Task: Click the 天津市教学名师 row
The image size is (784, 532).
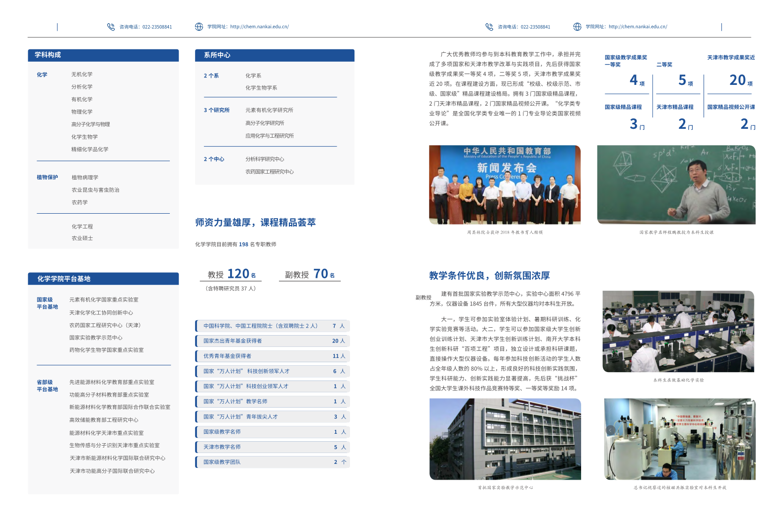Action: pos(273,447)
